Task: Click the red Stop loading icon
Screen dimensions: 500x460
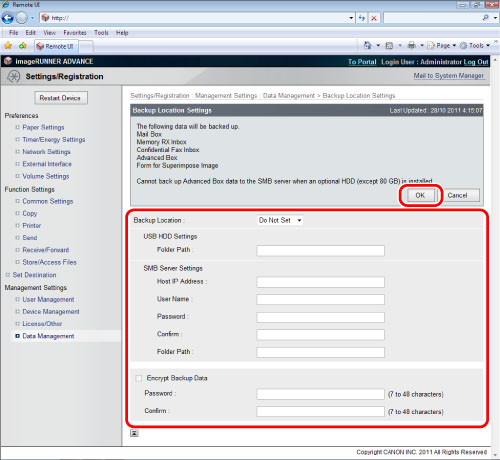Action: 374,18
